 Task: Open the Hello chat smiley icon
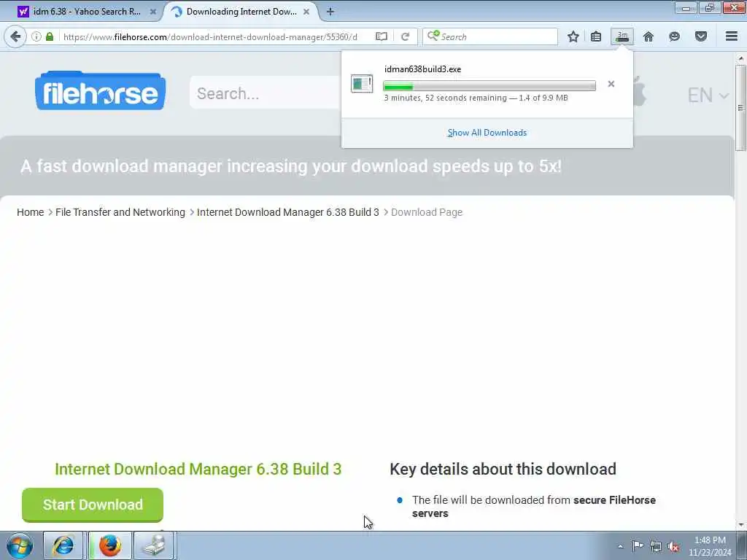click(674, 36)
